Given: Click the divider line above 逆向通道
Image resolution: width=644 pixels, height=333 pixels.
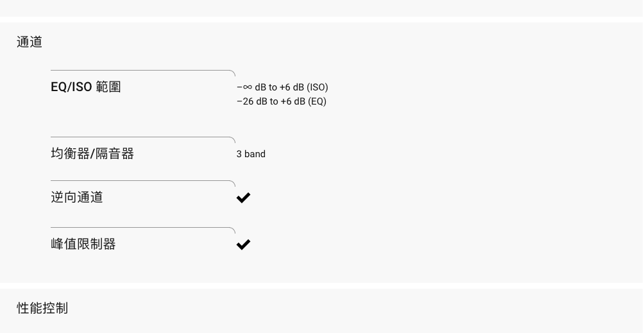Looking at the screenshot, I should (143, 181).
